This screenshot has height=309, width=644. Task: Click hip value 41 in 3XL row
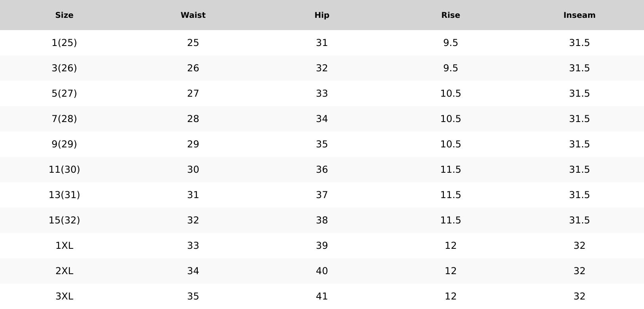pos(322,296)
